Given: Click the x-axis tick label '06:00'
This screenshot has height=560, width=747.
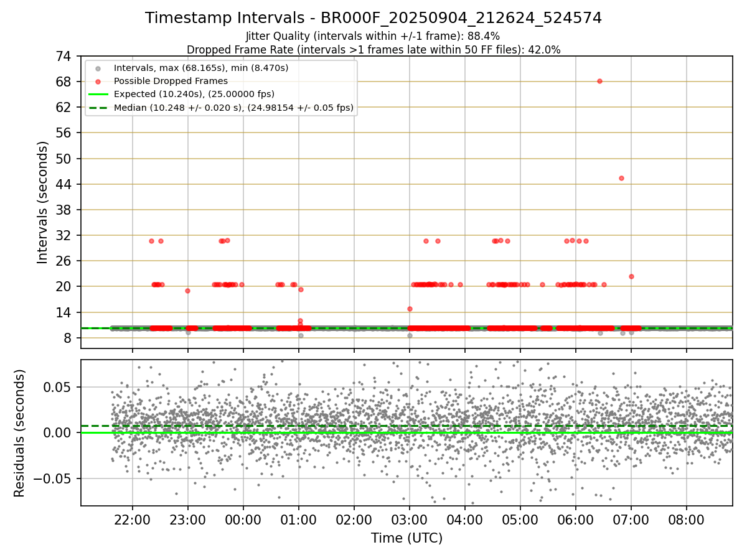Looking at the screenshot, I should point(576,519).
